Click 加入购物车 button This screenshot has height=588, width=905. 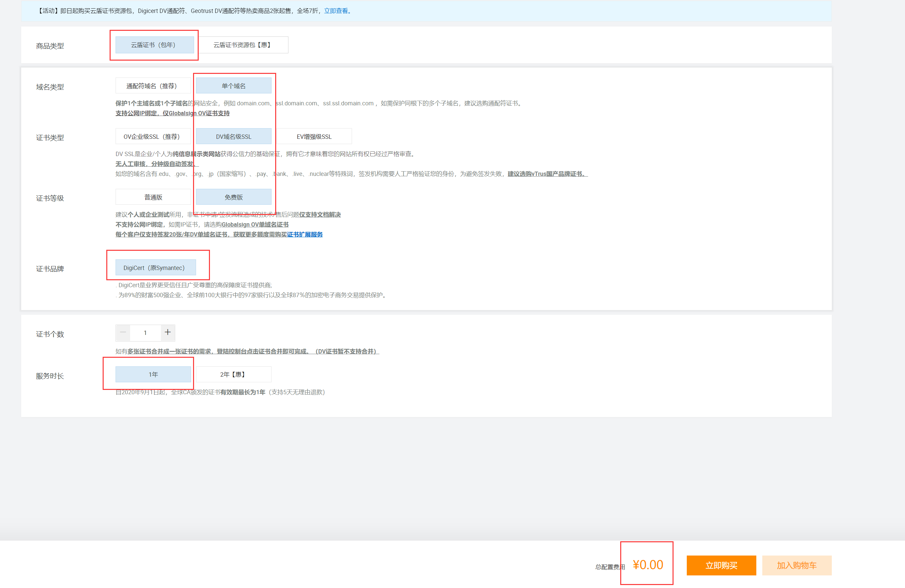point(797,565)
